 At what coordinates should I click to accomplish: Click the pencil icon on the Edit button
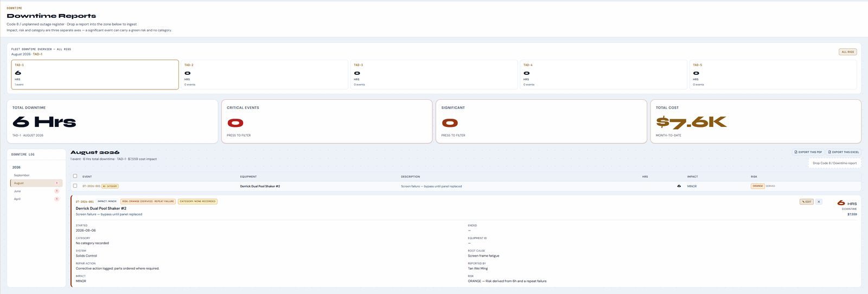[x=803, y=202]
